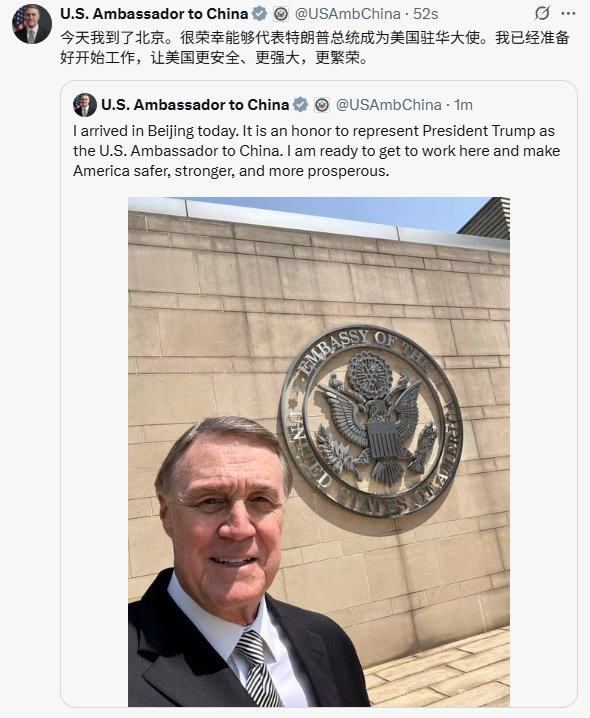Click the quoted tweet's small profile avatar
This screenshot has height=718, width=590.
pyautogui.click(x=85, y=105)
